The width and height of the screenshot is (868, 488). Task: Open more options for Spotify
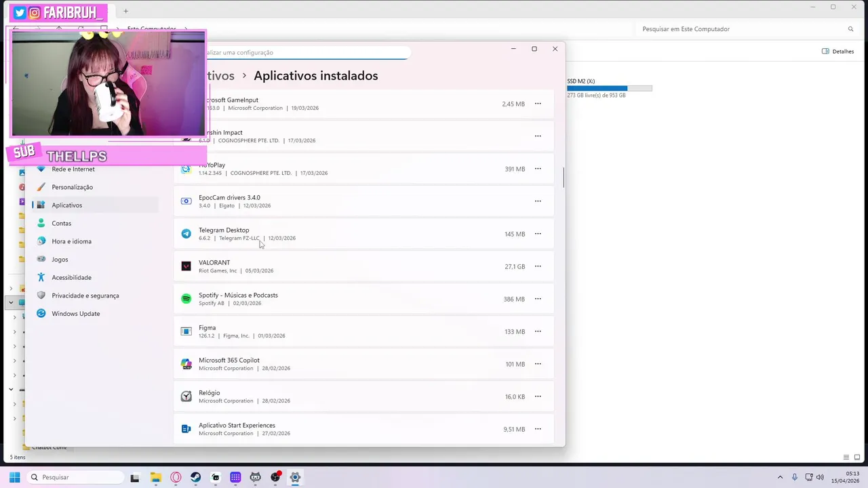pos(538,299)
